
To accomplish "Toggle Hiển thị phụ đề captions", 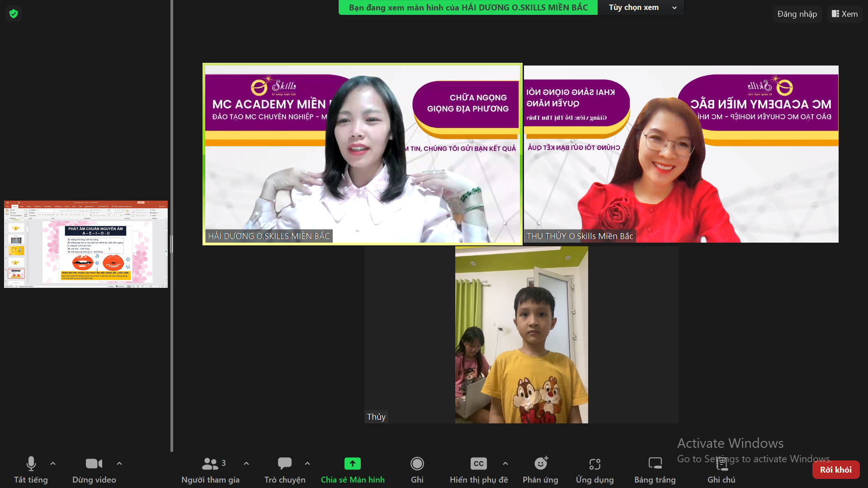I will point(479,470).
